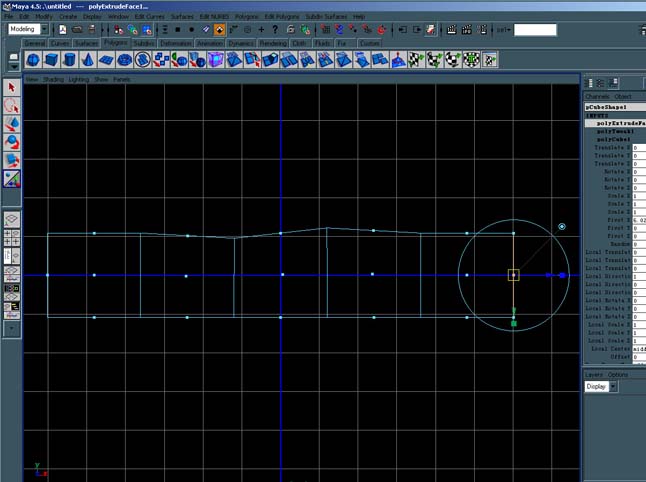Click the blue X-axis manipulator handle
This screenshot has width=646, height=482.
click(x=562, y=275)
